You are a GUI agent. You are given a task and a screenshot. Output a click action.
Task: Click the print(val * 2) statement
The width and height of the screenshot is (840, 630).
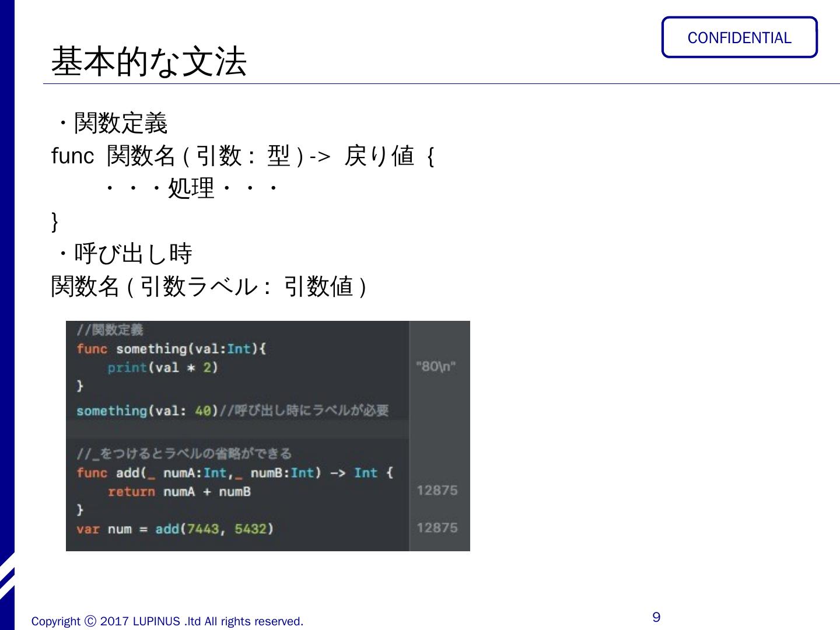pyautogui.click(x=162, y=367)
